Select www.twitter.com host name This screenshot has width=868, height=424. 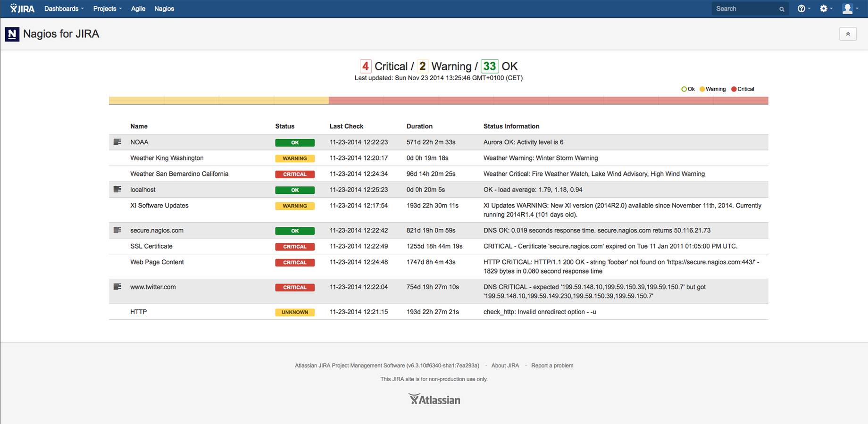pyautogui.click(x=153, y=287)
